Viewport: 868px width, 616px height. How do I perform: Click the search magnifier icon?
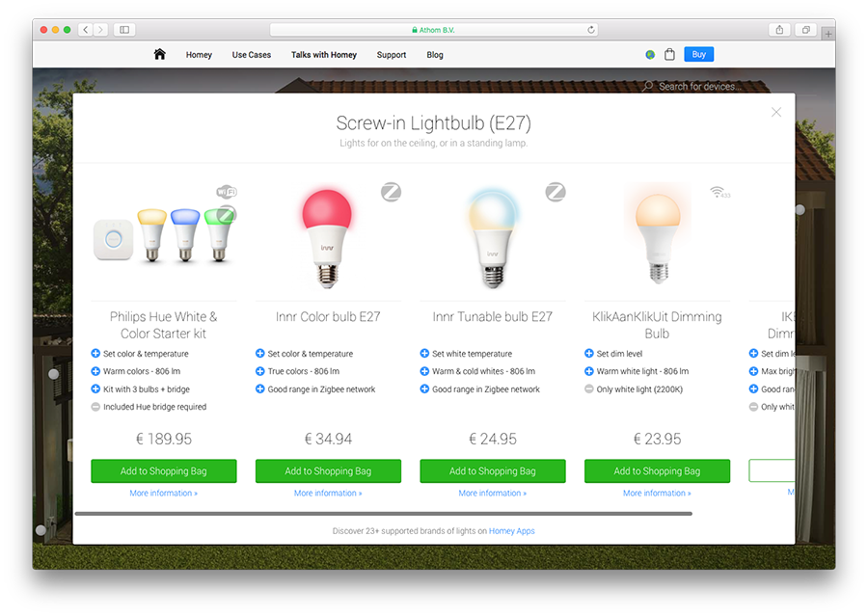coord(647,87)
